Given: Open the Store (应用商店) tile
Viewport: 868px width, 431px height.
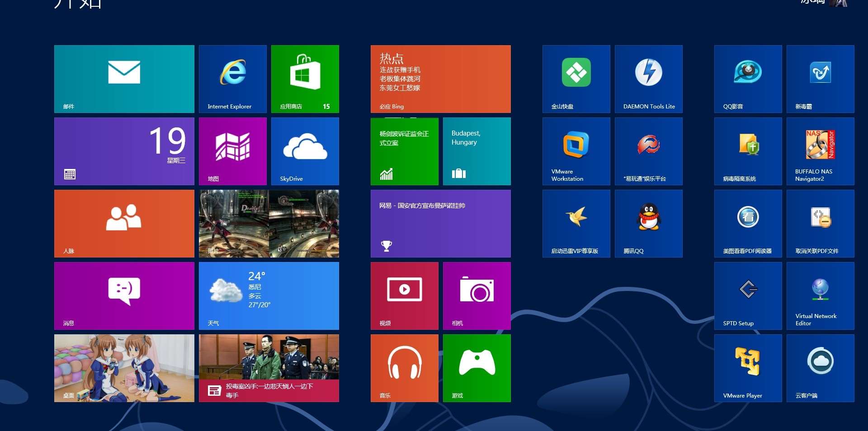Looking at the screenshot, I should coord(305,79).
